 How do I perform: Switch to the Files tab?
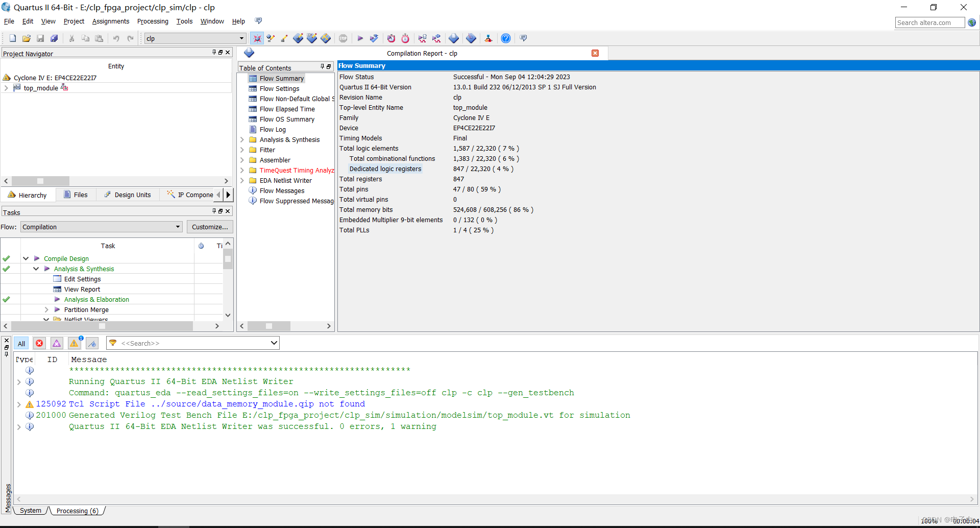click(x=76, y=195)
